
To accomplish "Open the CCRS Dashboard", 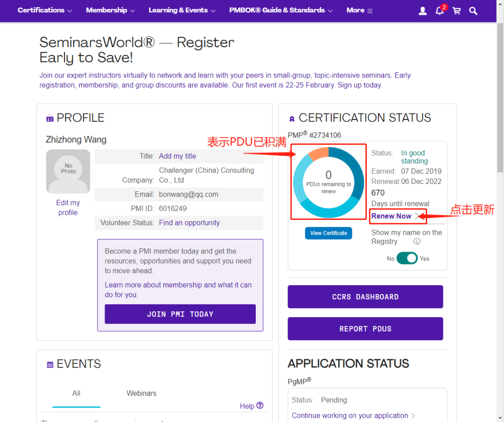I will [365, 296].
